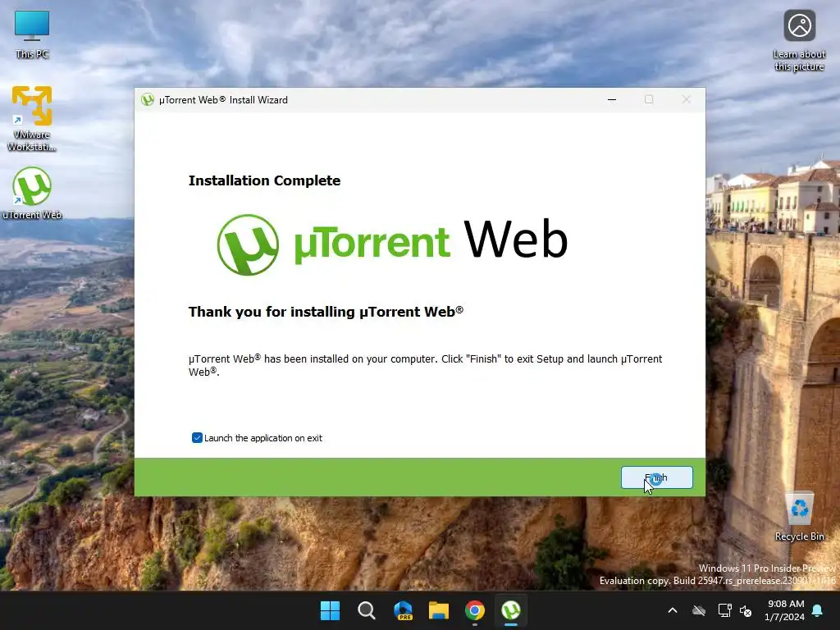840x630 pixels.
Task: Click the cloud sync tray icon
Action: (699, 610)
